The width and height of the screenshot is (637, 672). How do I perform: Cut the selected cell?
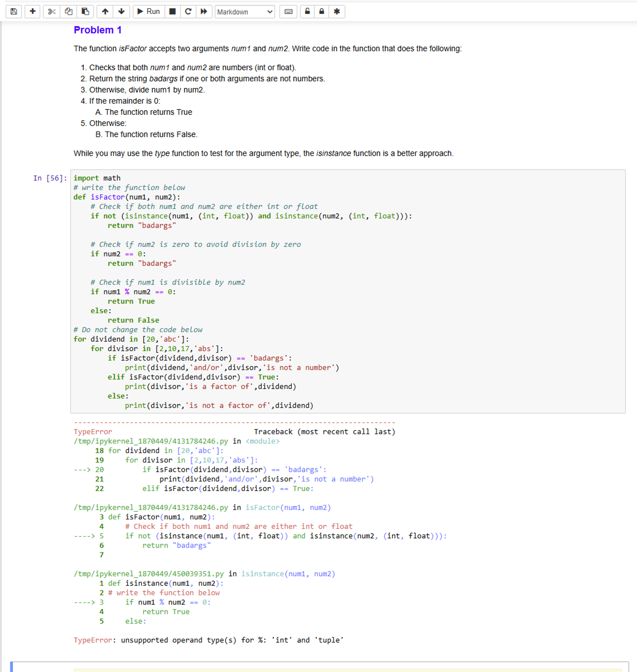52,11
